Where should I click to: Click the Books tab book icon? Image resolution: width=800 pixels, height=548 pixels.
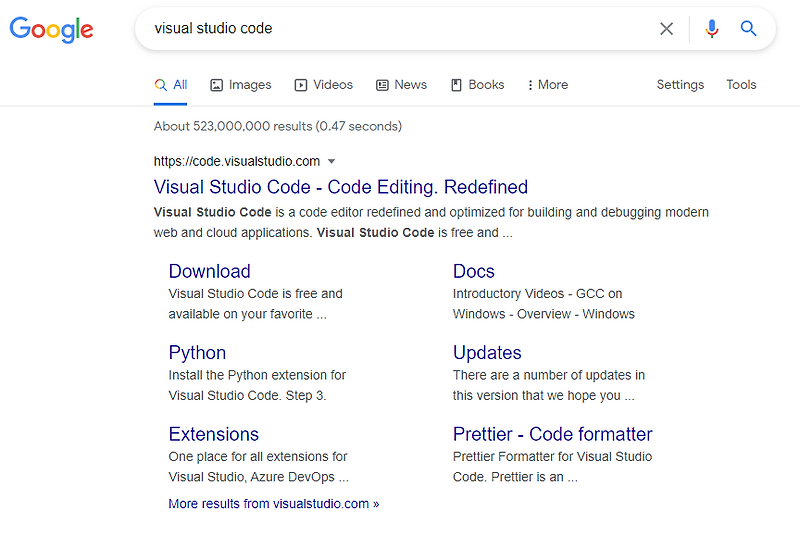[x=456, y=85]
